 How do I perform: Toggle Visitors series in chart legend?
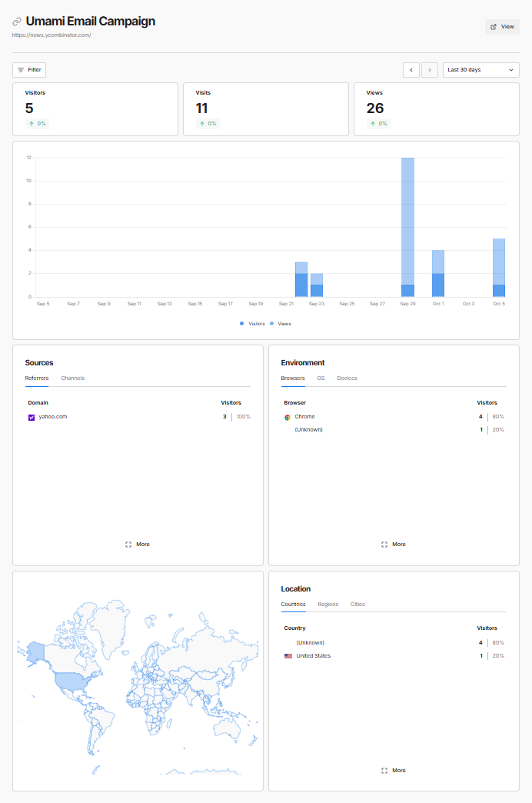(x=252, y=324)
